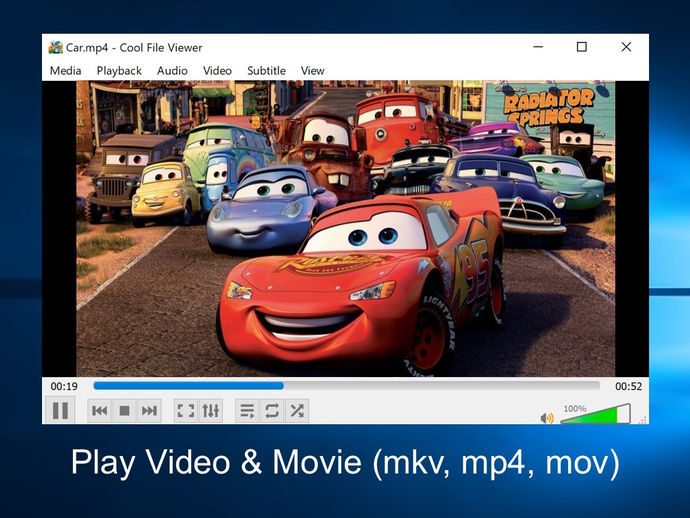
Task: Open the Subtitle menu
Action: [x=266, y=70]
